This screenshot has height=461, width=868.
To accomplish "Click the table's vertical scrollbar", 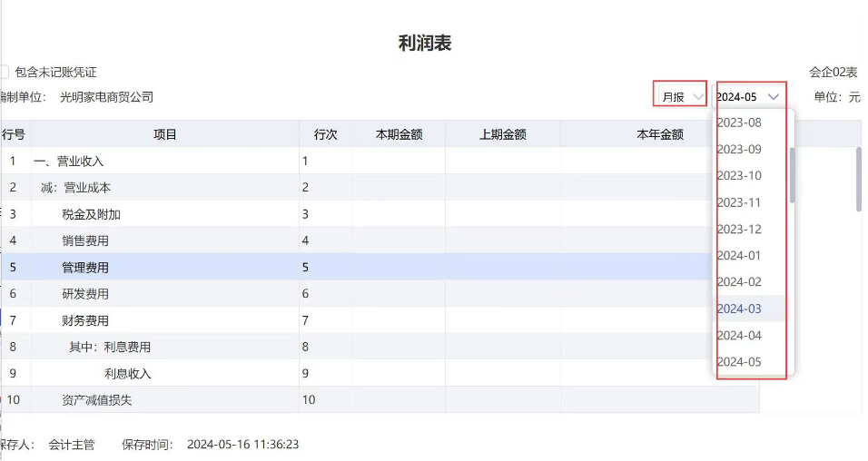I will click(859, 180).
